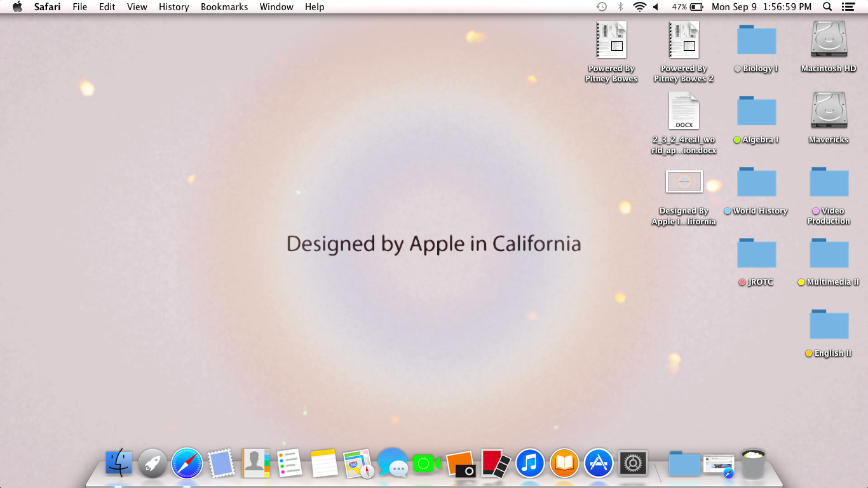868x488 pixels.
Task: Open the App Store icon in Dock
Action: click(599, 464)
